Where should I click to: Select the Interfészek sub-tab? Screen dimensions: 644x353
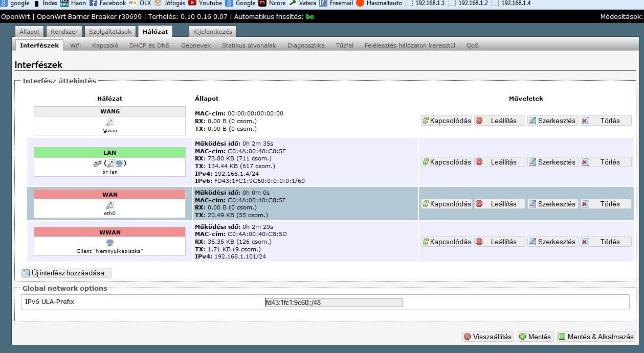(39, 45)
